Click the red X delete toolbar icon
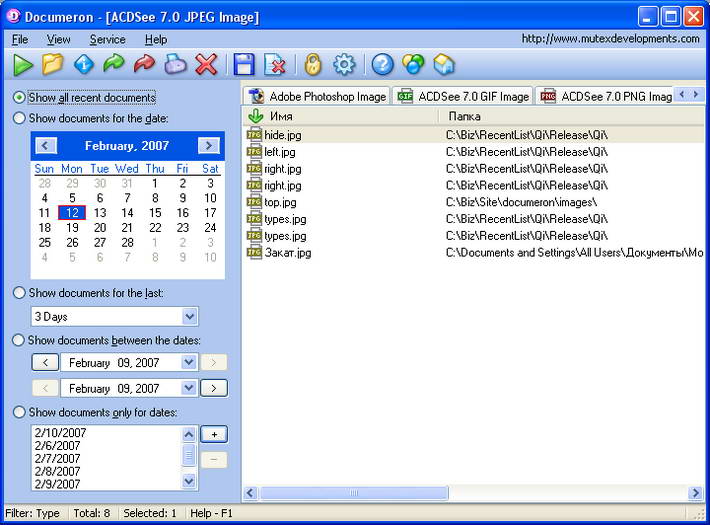The height and width of the screenshot is (525, 710). pyautogui.click(x=206, y=64)
